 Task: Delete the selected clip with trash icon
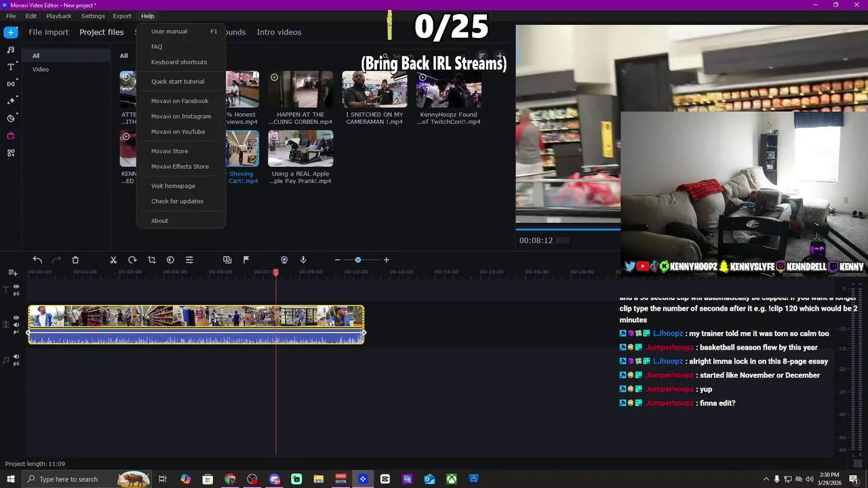75,260
